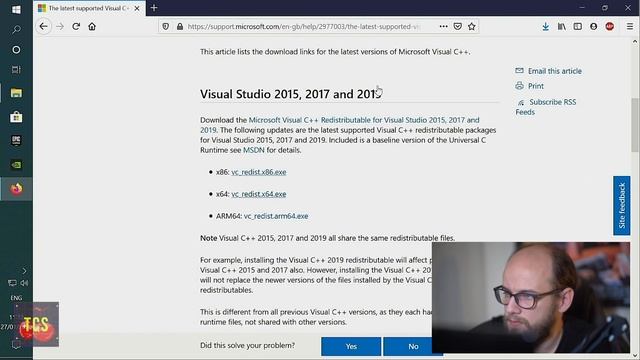Open tracking protection shield info
This screenshot has width=640, height=360.
click(165, 27)
